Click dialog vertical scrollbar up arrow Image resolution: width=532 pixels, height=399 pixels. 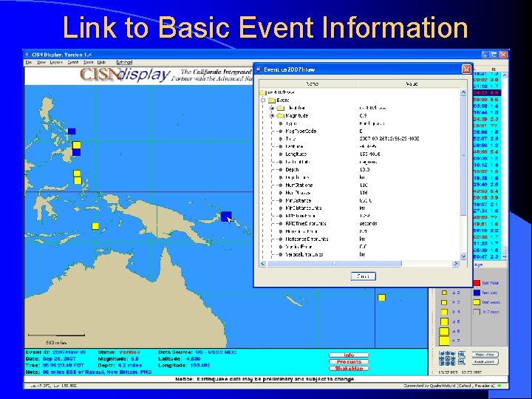[x=463, y=92]
